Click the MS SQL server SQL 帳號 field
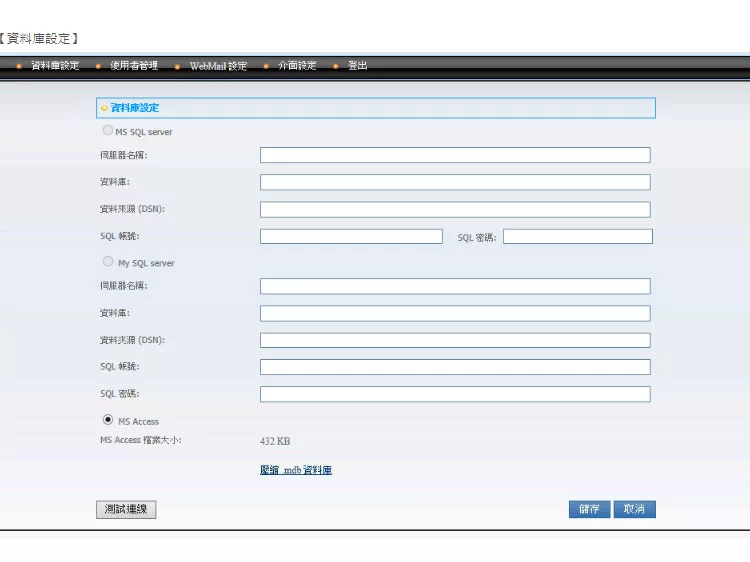This screenshot has height=562, width=750. (351, 237)
